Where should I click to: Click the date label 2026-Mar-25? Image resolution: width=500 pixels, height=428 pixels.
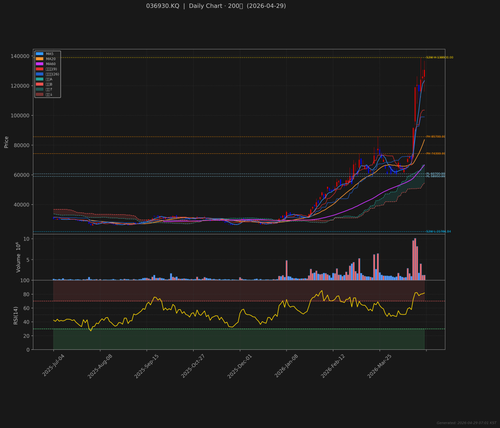[x=380, y=366]
